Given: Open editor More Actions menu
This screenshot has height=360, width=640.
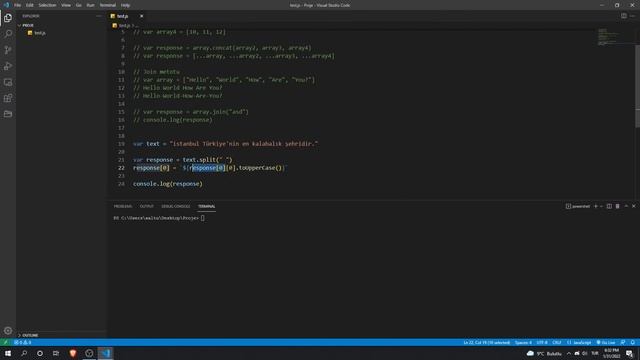Looking at the screenshot, I should (632, 16).
